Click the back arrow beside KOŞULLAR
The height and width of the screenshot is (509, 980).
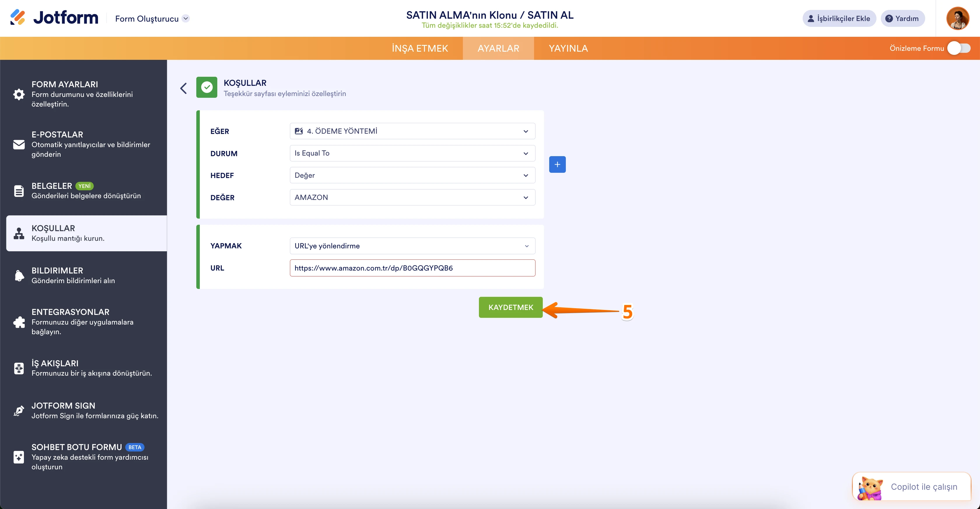pos(183,88)
